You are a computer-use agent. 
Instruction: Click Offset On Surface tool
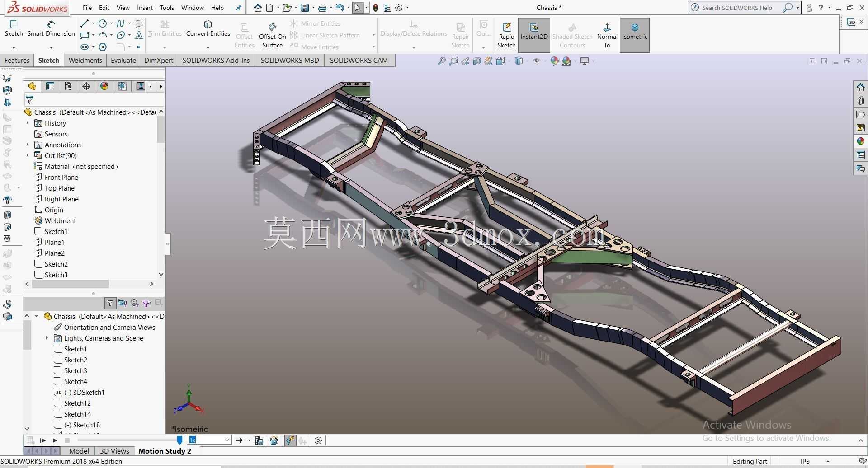point(272,35)
